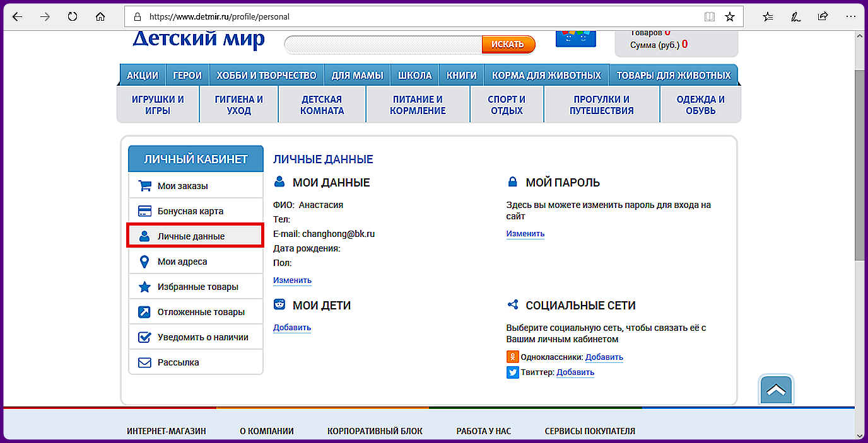Click the ИНТЕРНЕТ-МАГАЗИН footer heading
Viewport: 868px width, 443px height.
point(167,432)
